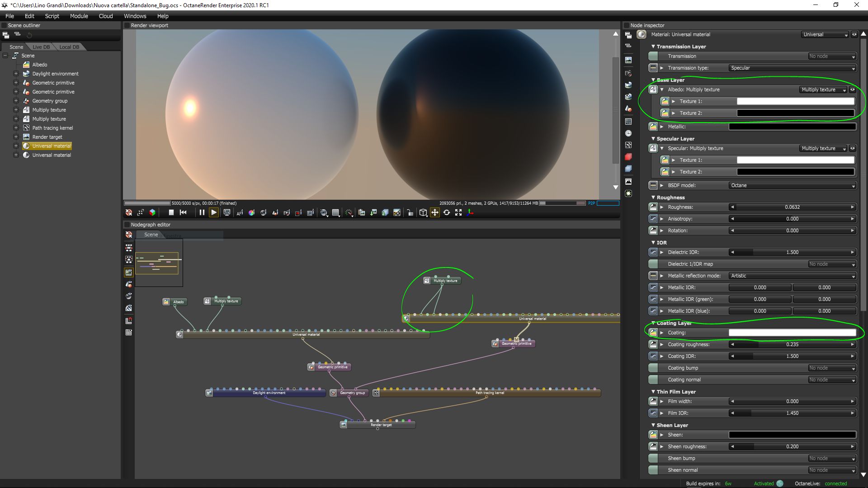868x488 pixels.
Task: Toggle the Universal material type eye icon
Action: (x=854, y=34)
